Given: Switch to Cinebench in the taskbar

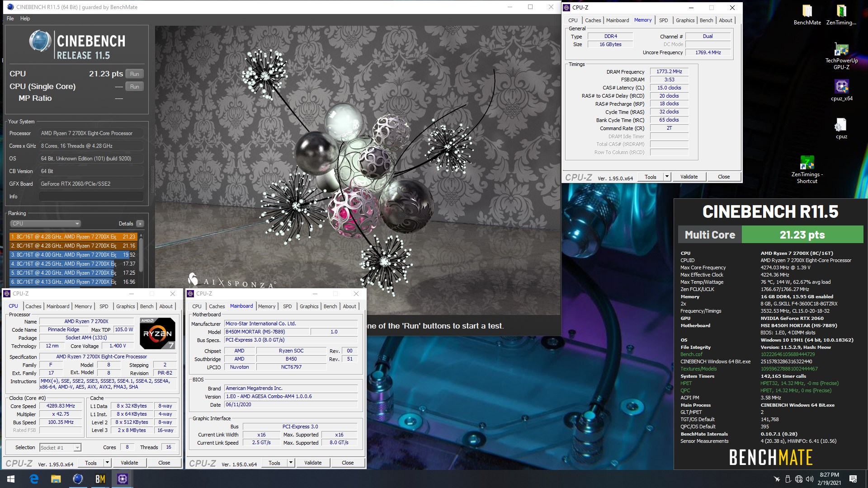Looking at the screenshot, I should [x=78, y=479].
